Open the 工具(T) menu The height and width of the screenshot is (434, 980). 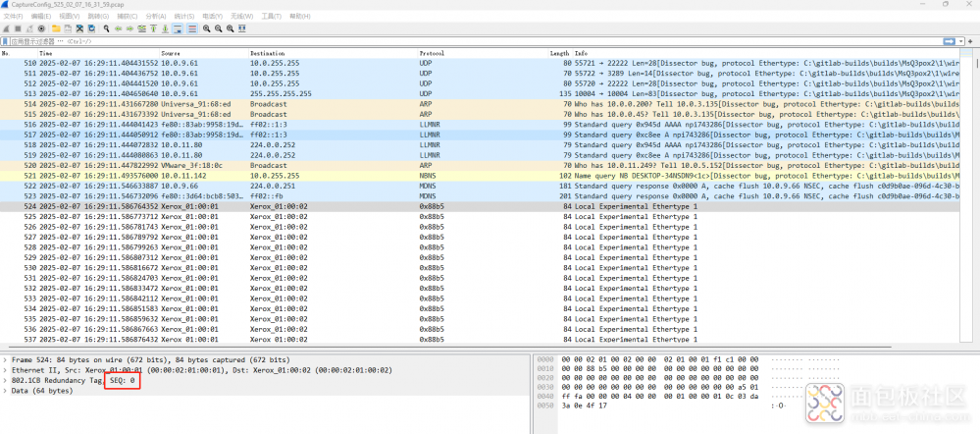click(x=272, y=17)
